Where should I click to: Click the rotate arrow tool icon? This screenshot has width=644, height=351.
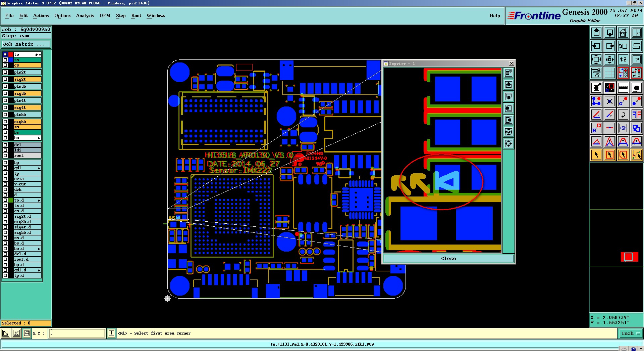[x=623, y=115]
